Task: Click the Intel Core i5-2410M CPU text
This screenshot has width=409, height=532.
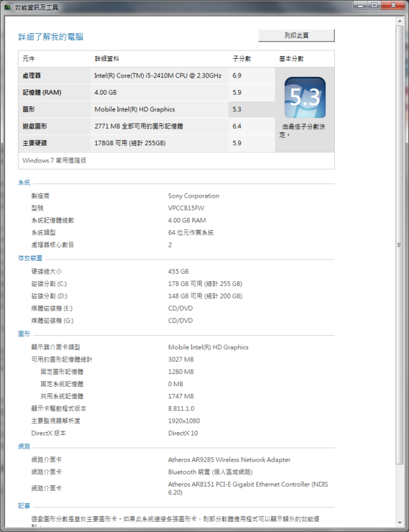Action: click(x=158, y=75)
